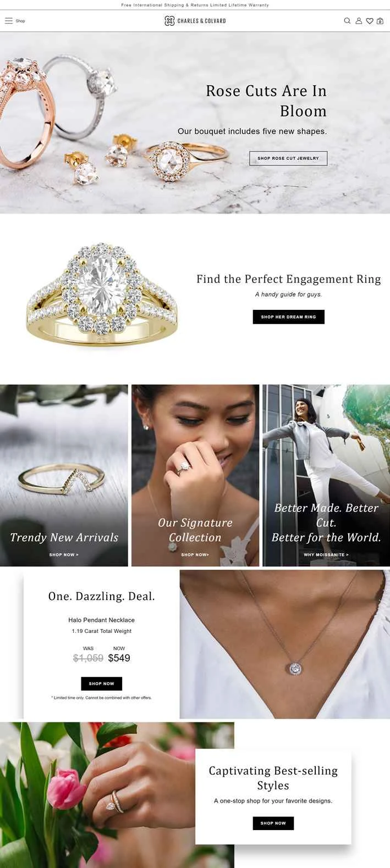This screenshot has height=868, width=390.
Task: Open the shopping bag cart icon
Action: [x=380, y=21]
